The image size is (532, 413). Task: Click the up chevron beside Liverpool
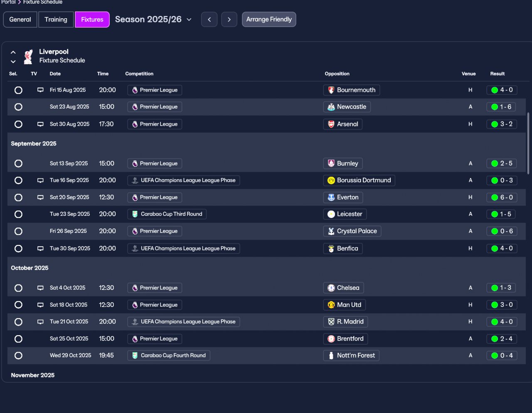[x=13, y=52]
